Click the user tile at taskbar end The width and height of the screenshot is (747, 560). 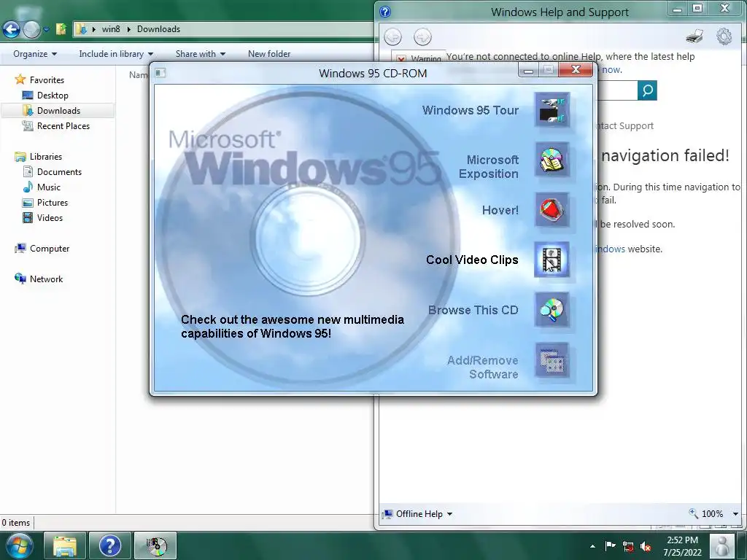click(x=722, y=545)
